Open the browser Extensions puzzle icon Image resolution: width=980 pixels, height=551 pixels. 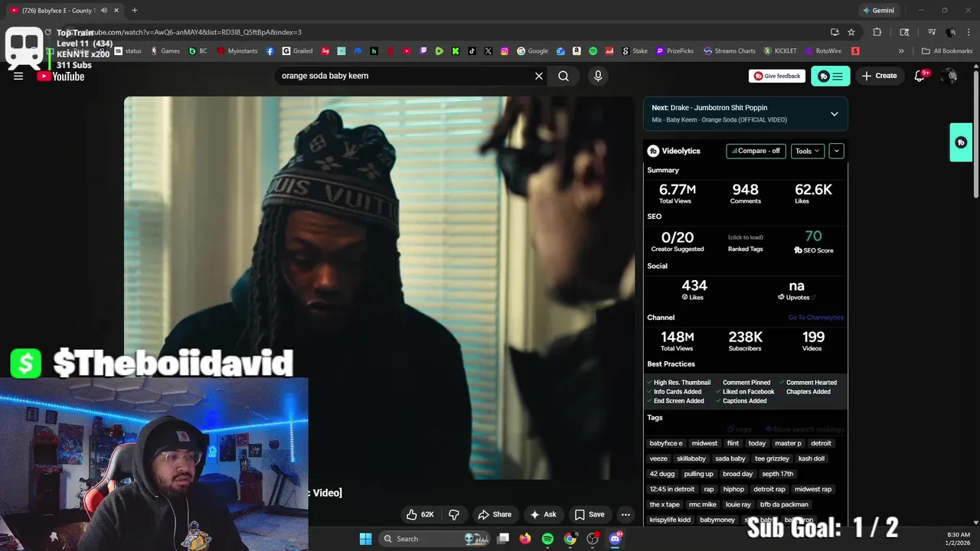(877, 32)
